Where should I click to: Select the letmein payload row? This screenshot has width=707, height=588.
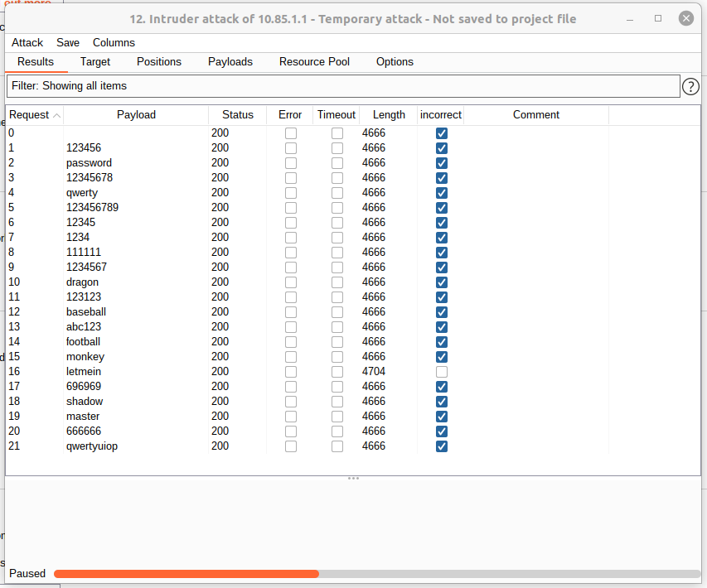(84, 372)
